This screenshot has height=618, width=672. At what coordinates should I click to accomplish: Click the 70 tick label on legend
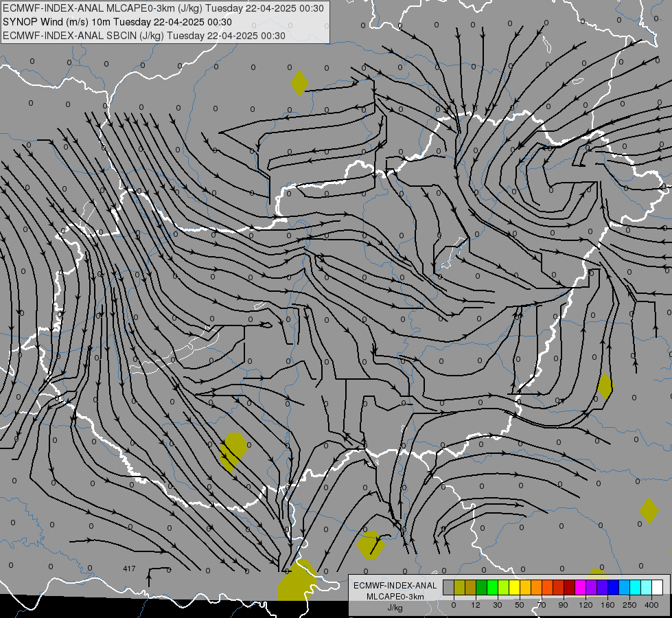[x=542, y=605]
